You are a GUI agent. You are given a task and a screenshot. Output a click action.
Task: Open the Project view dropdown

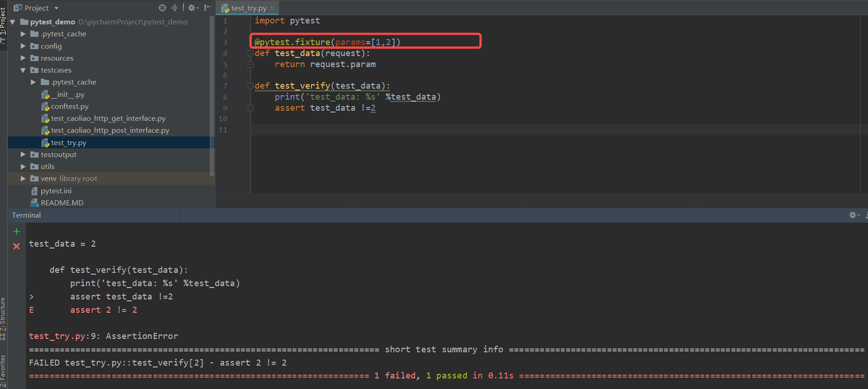click(36, 8)
